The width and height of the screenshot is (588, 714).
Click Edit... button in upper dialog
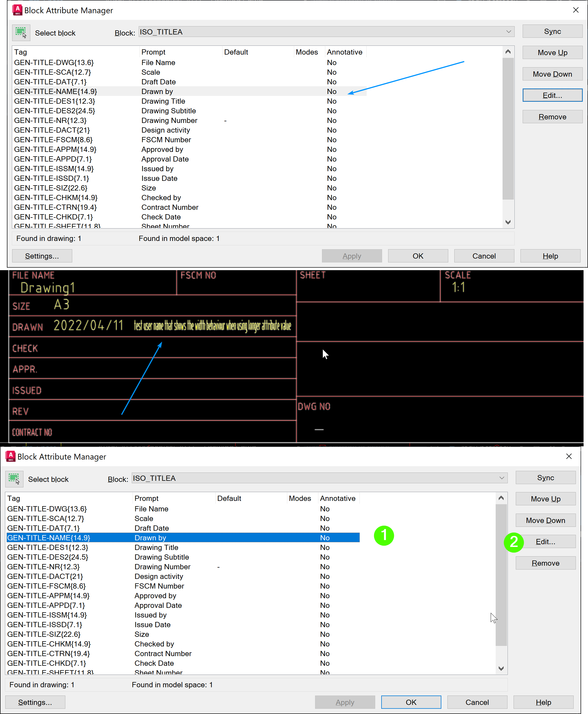click(552, 95)
